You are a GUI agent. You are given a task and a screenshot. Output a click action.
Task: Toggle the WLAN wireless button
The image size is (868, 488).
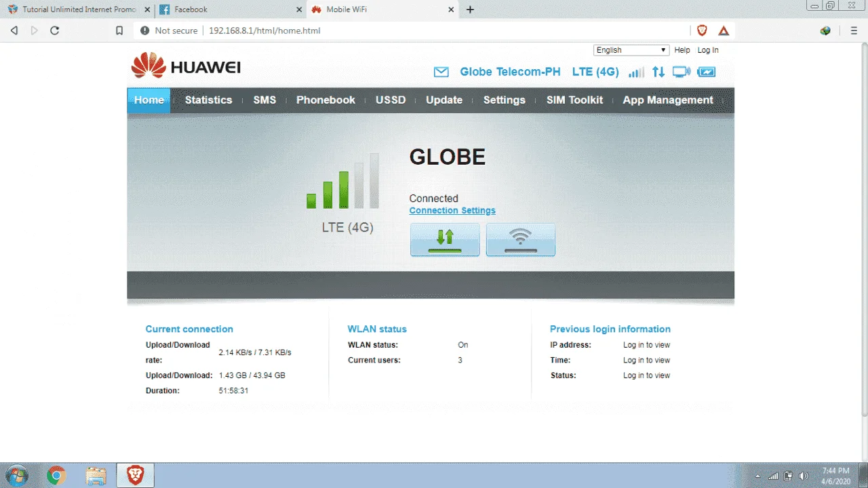pyautogui.click(x=521, y=240)
